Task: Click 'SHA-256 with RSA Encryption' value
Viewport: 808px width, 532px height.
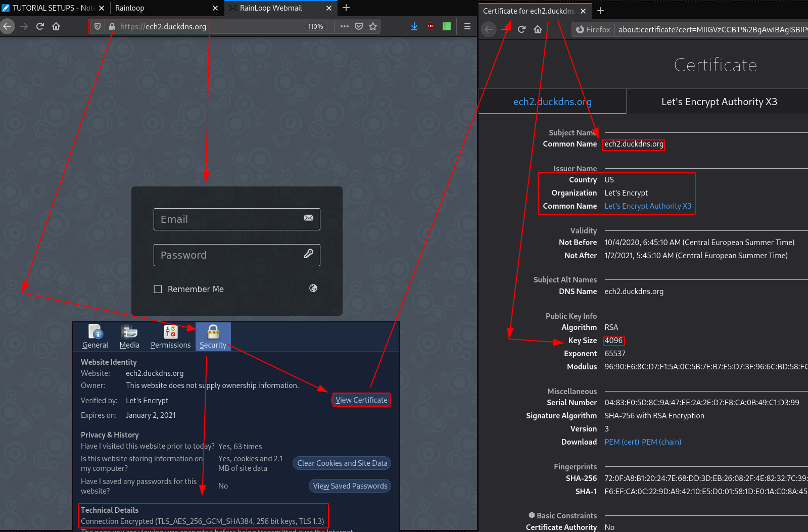Action: click(654, 416)
